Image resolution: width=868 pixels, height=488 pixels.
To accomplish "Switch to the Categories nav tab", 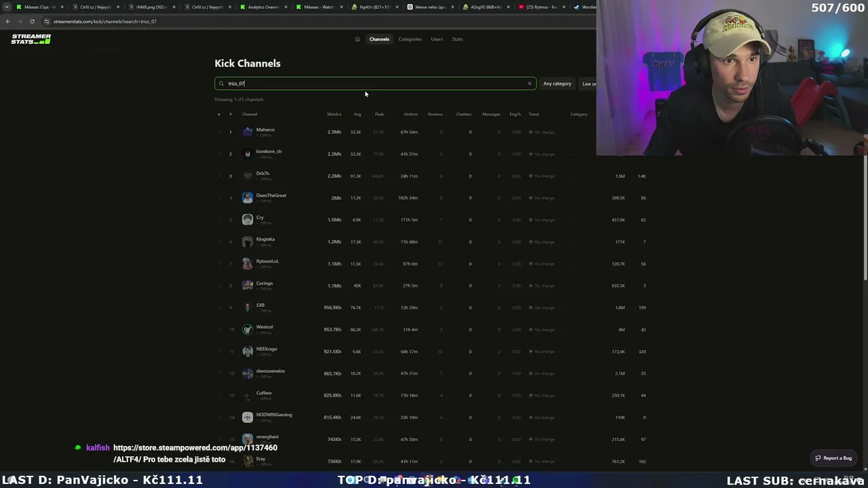I will 410,39.
